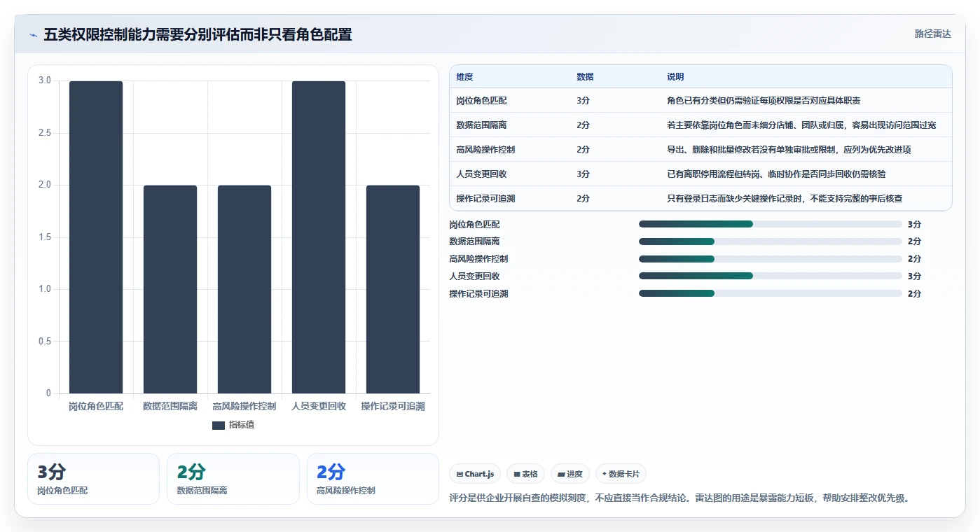Click the 高风险操作控制 bar in the chart

pos(244,289)
